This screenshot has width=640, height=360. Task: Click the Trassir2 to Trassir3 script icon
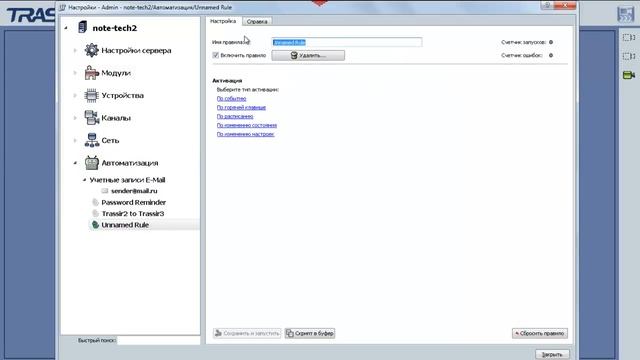[96, 213]
